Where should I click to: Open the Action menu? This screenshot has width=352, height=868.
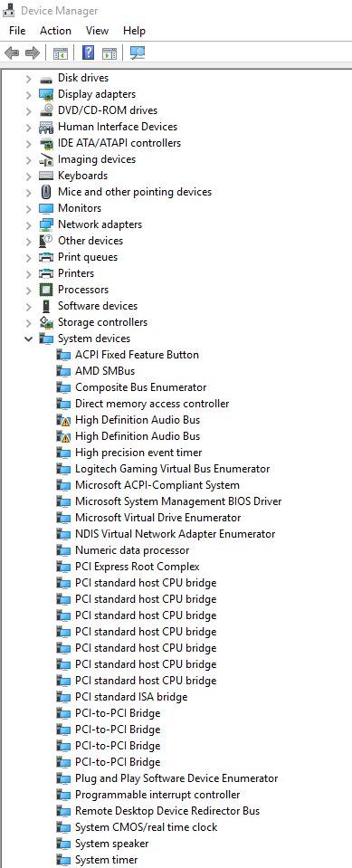(55, 31)
